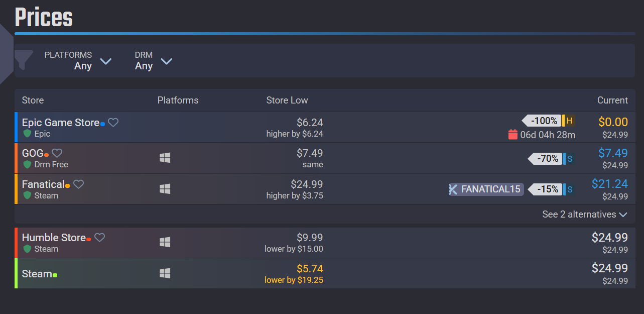Image resolution: width=644 pixels, height=314 pixels.
Task: Open the Platforms filter dropdown
Action: coord(78,61)
